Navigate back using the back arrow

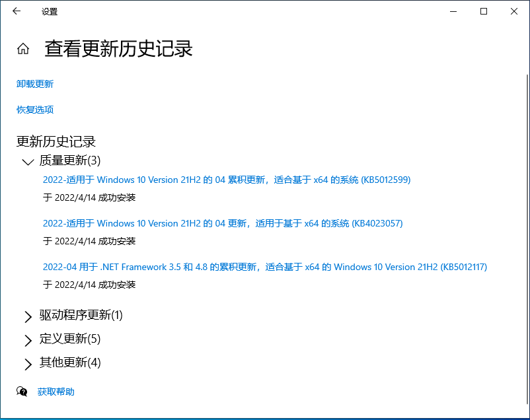click(x=17, y=11)
